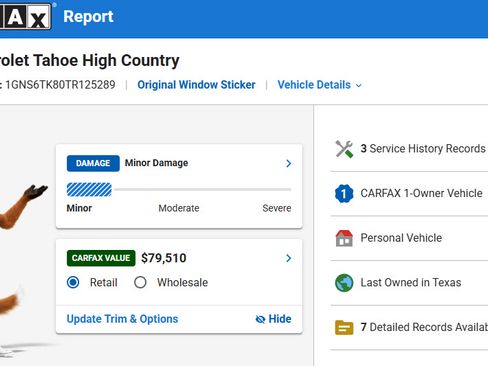Click the Minor severity label

pos(79,208)
